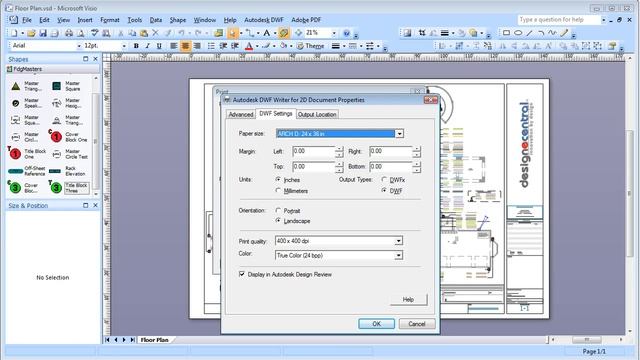Select the Pointer tool
This screenshot has height=360, width=640.
232,33
